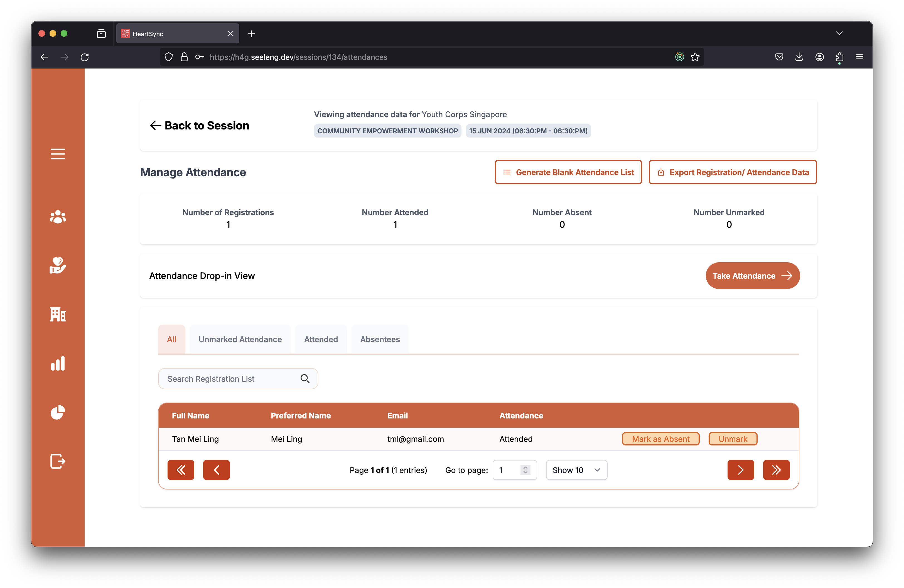904x588 pixels.
Task: Open the organisations building icon
Action: point(58,315)
